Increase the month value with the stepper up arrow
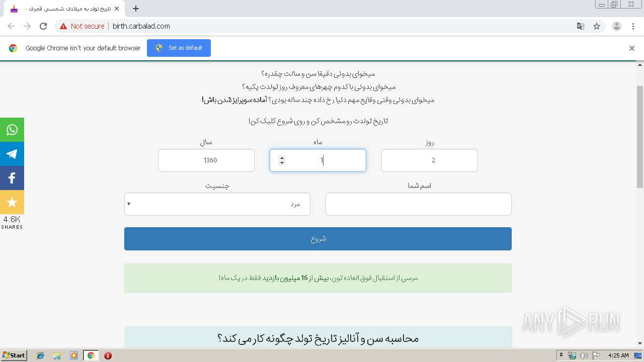 pos(282,157)
